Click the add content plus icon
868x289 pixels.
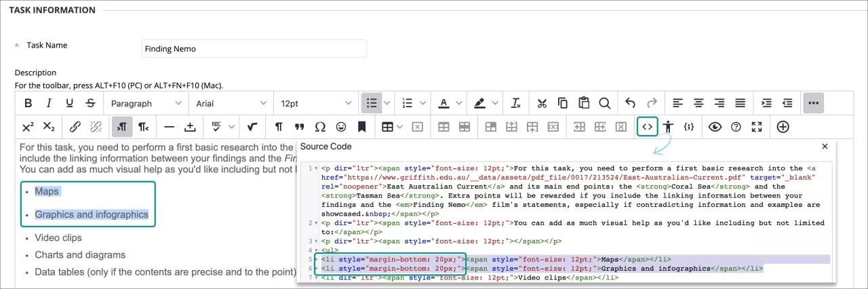(783, 127)
